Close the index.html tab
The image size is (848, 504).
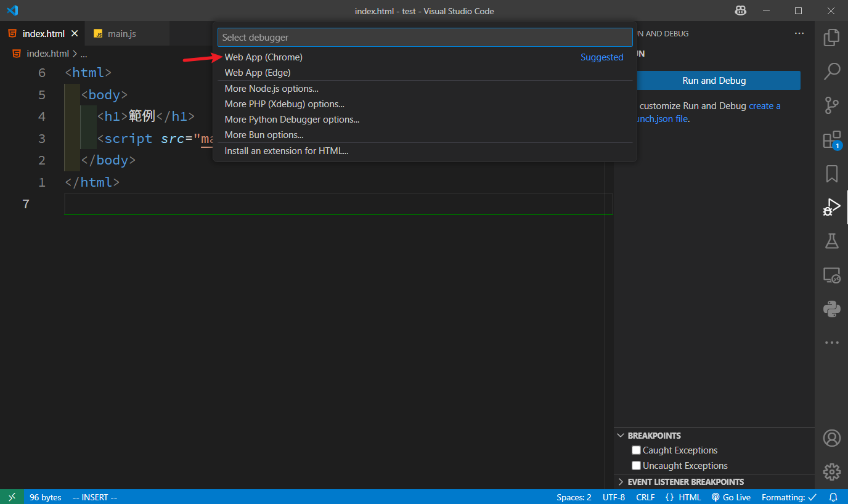click(75, 34)
